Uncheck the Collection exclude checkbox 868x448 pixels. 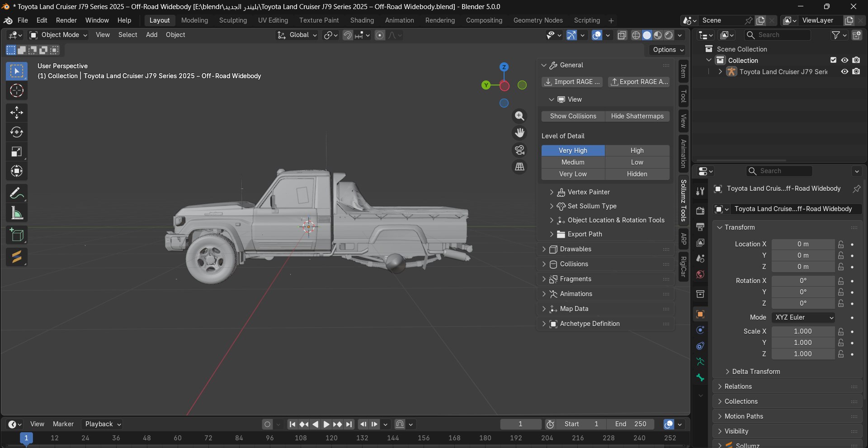point(833,60)
